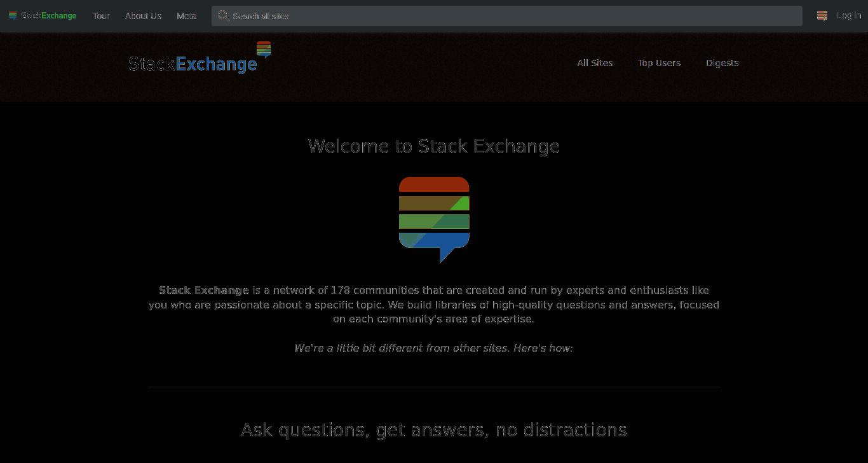Open the site switcher stack icon
The width and height of the screenshot is (868, 463).
click(x=822, y=16)
